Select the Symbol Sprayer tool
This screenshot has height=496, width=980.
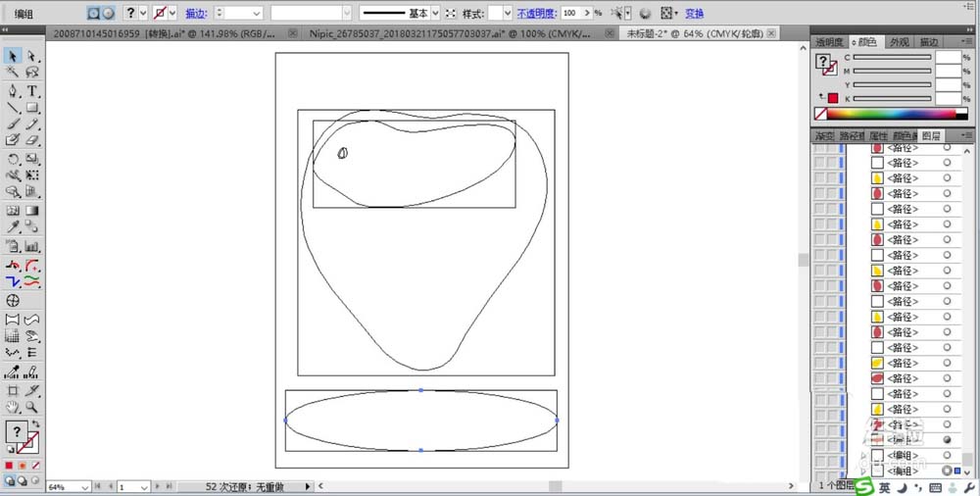13,246
